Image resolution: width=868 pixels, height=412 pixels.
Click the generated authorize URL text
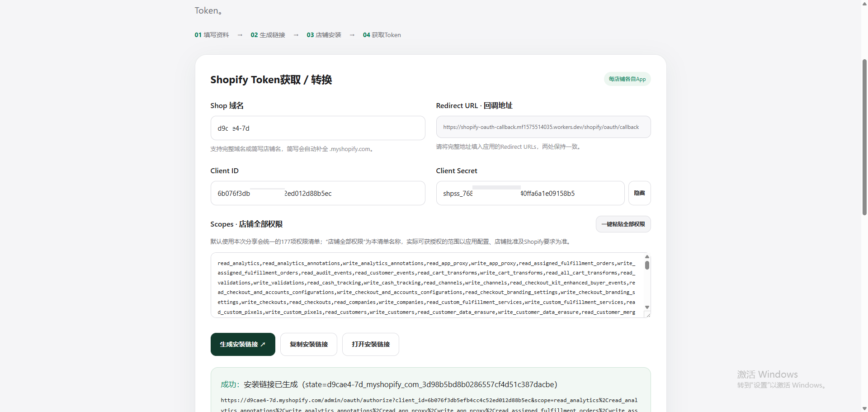[429, 405]
